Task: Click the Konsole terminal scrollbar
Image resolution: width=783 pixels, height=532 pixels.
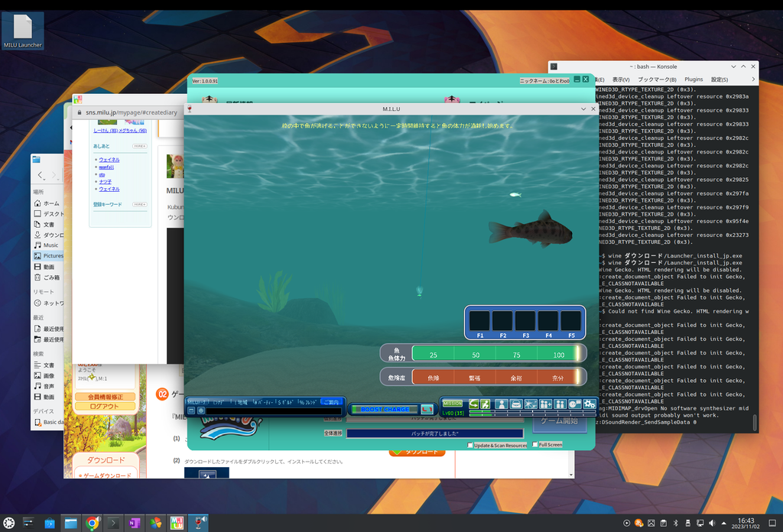Action: (x=755, y=422)
